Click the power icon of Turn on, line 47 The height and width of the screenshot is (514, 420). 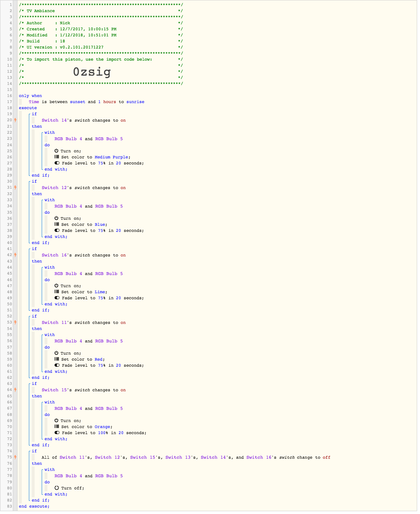(x=56, y=286)
